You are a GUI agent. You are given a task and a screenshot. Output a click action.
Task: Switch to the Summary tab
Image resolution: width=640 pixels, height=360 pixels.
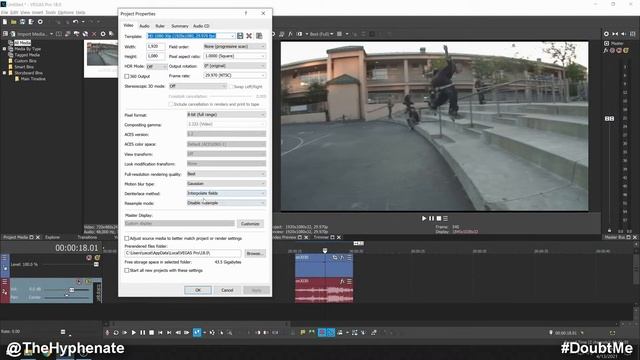point(180,26)
